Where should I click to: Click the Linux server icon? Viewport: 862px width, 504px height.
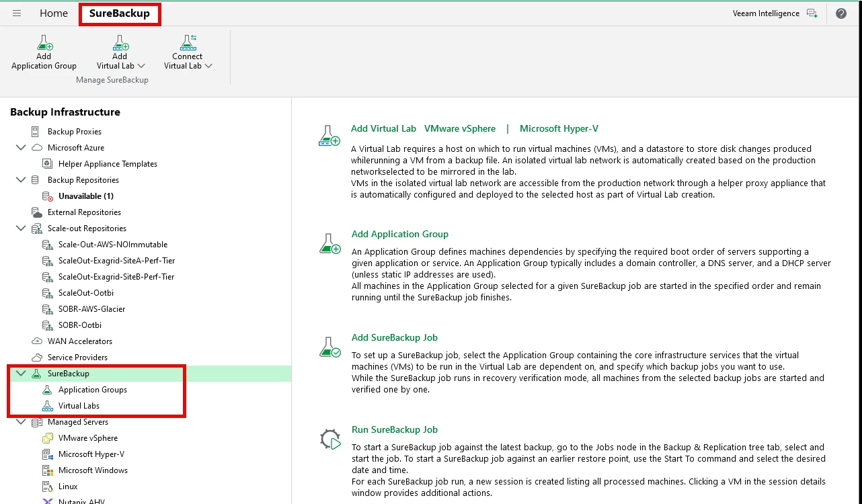pos(48,487)
